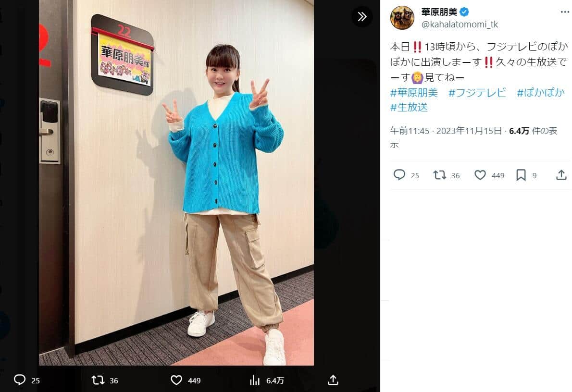Image resolution: width=572 pixels, height=392 pixels.
Task: Open the three-dot more options menu
Action: pos(564,12)
